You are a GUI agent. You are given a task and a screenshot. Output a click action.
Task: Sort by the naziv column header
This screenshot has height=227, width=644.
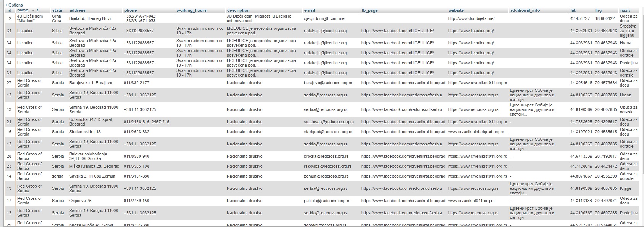point(625,10)
